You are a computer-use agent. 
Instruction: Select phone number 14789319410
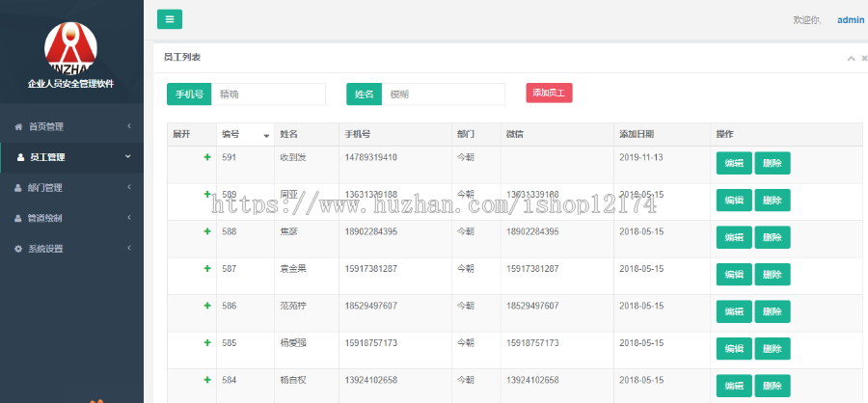(371, 157)
